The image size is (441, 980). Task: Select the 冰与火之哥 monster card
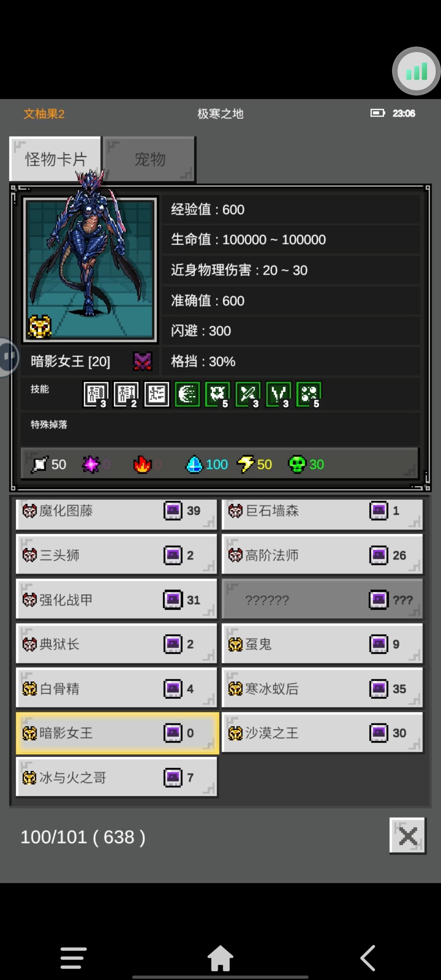pos(117,777)
